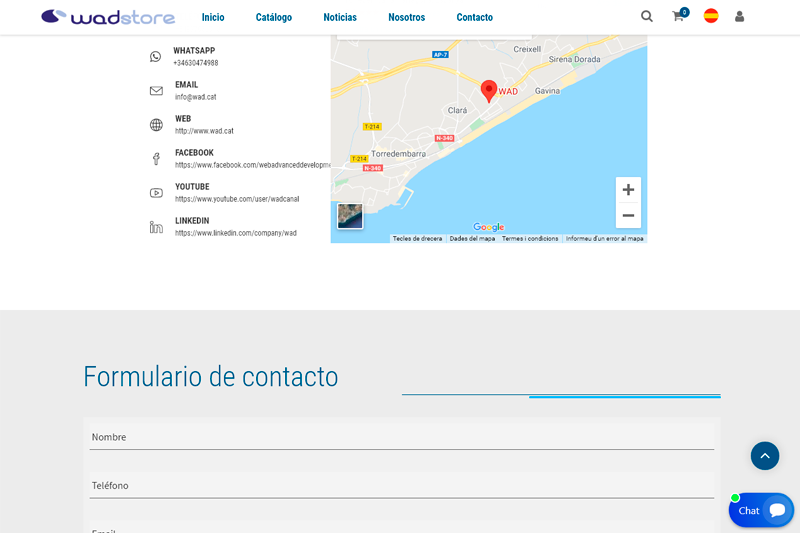Image resolution: width=800 pixels, height=533 pixels.
Task: Click the Facebook icon
Action: (156, 159)
